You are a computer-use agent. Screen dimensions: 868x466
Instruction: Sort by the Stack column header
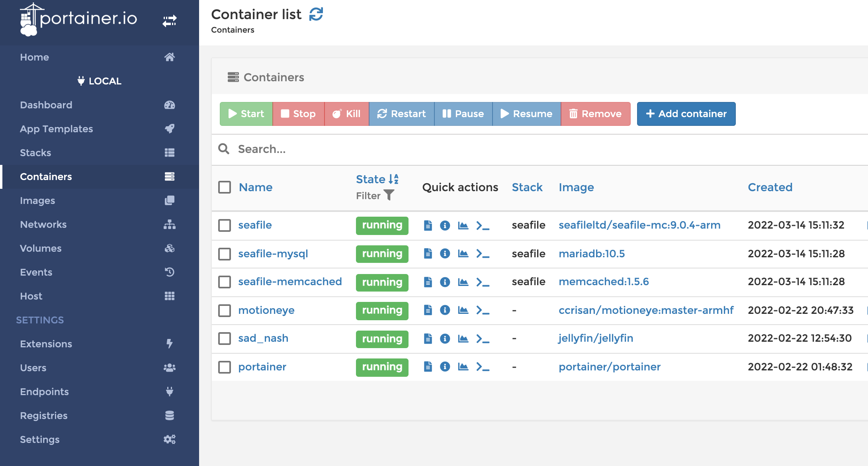[527, 187]
